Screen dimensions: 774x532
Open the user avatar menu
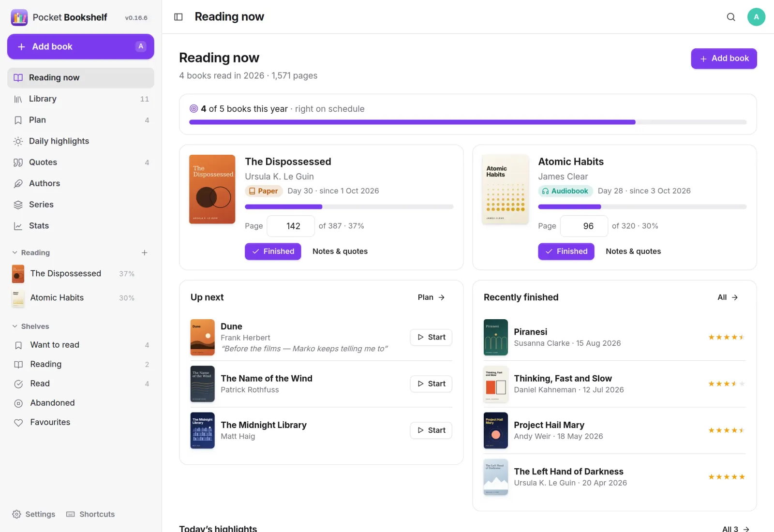[x=756, y=17]
